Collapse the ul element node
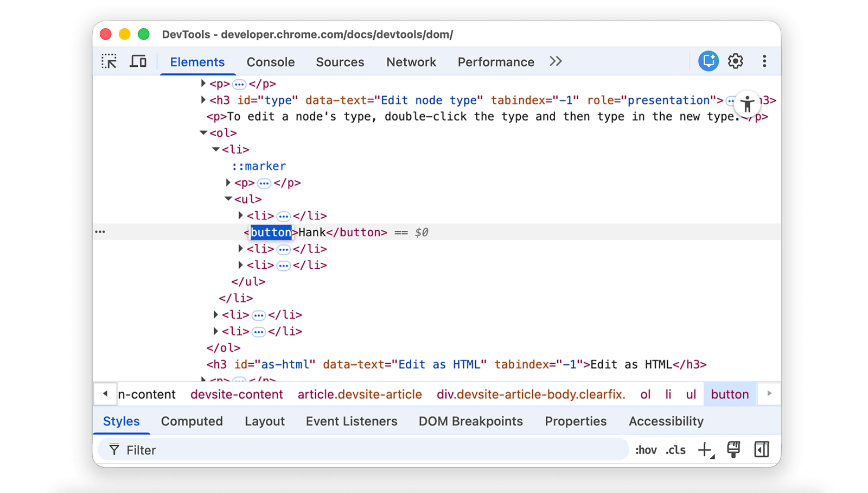The height and width of the screenshot is (493, 868). [x=228, y=199]
